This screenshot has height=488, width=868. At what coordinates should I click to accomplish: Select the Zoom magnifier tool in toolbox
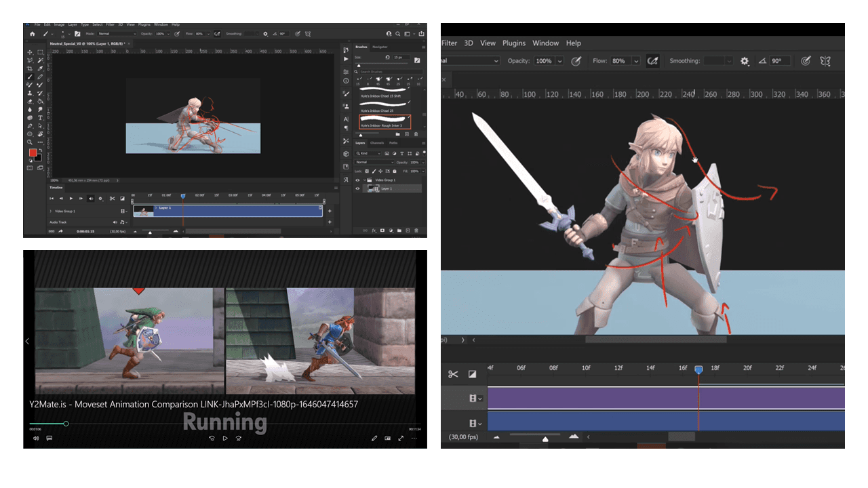30,142
